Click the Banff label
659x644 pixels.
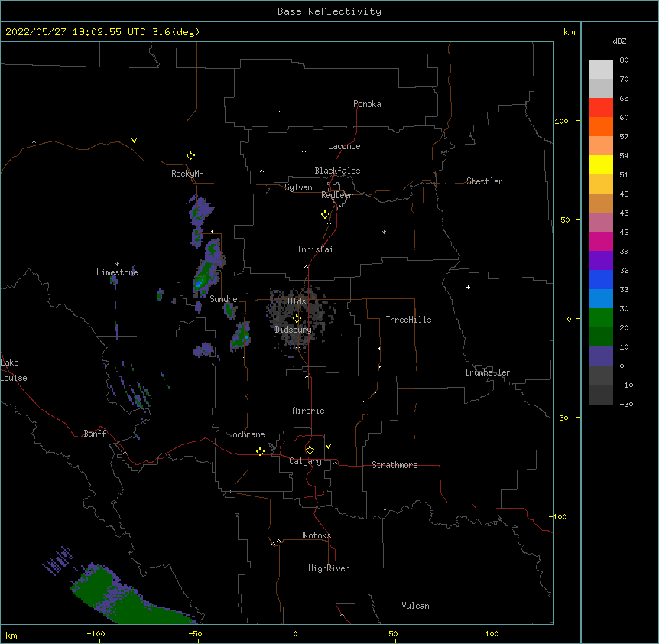(x=95, y=434)
